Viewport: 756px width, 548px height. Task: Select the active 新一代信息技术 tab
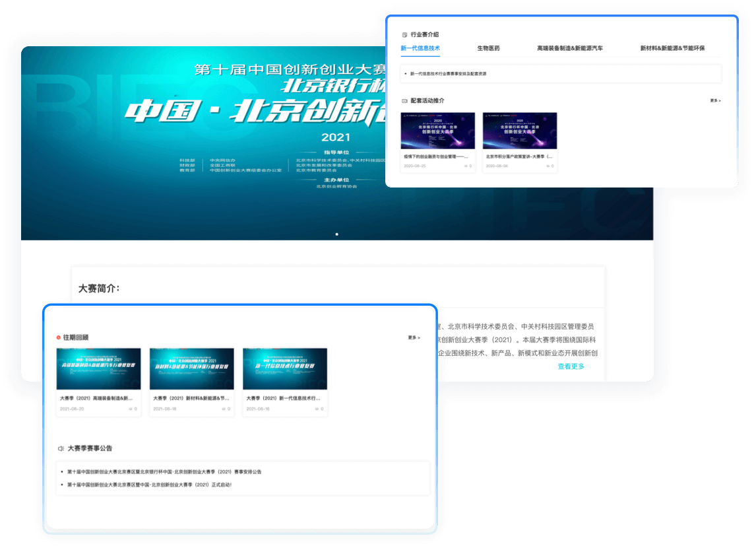420,48
